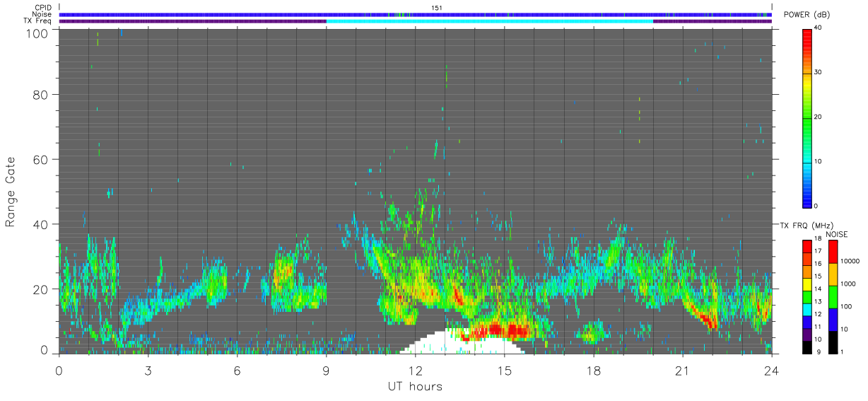Click the NOISE legend title
The height and width of the screenshot is (401, 868).
836,234
